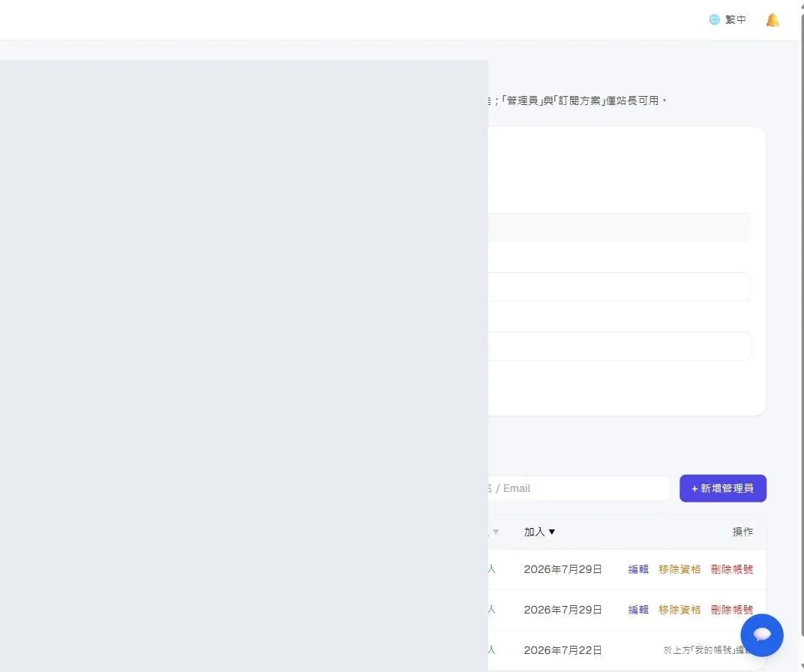This screenshot has height=672, width=804.
Task: Open the bell notifications icon
Action: (x=772, y=20)
